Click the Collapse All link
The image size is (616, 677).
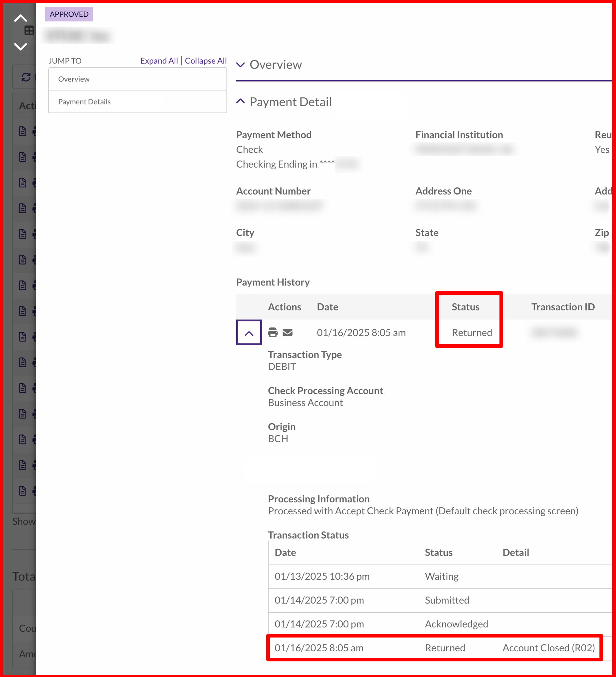coord(206,61)
